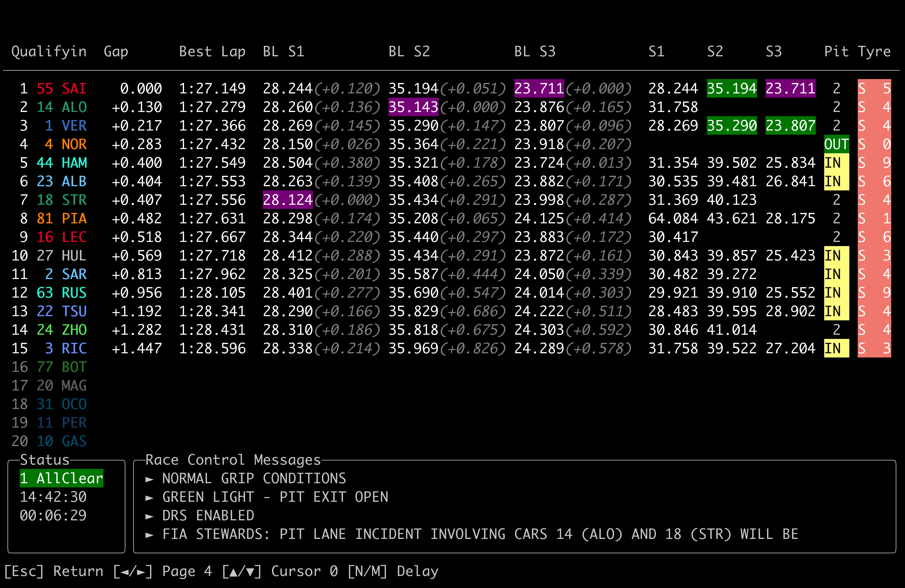Screen dimensions: 905x588
Task: Click the FIA STEWARDS pit lane incident message
Action: (479, 534)
